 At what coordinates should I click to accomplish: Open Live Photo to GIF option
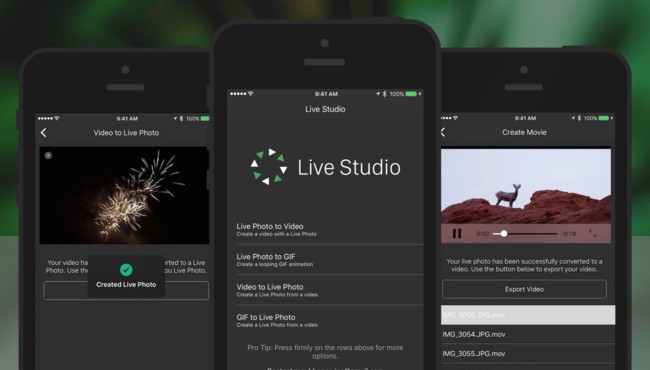(325, 260)
